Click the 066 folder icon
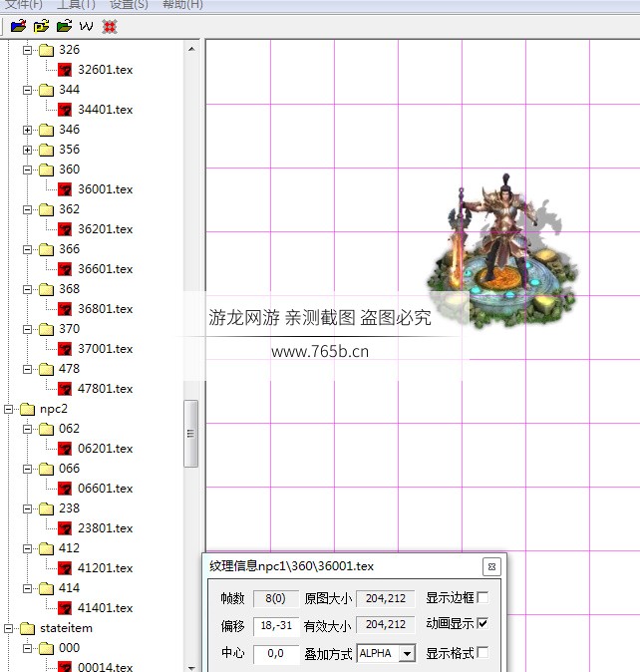 coord(46,469)
